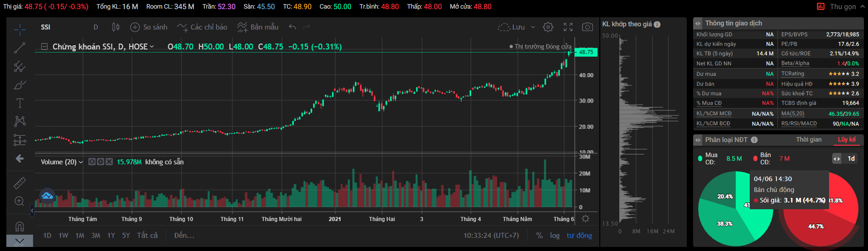
Task: Hide the Volume indicator with eye icon
Action: coord(92,162)
